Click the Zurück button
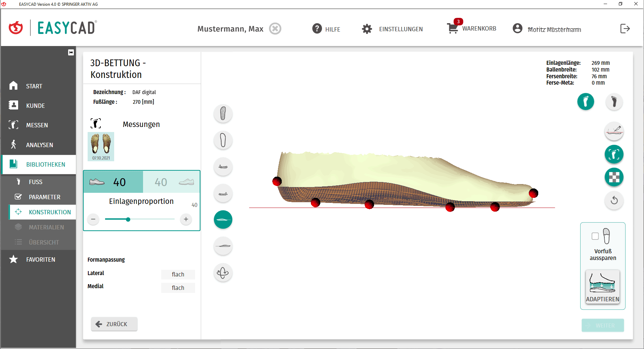The image size is (644, 349). (x=114, y=324)
